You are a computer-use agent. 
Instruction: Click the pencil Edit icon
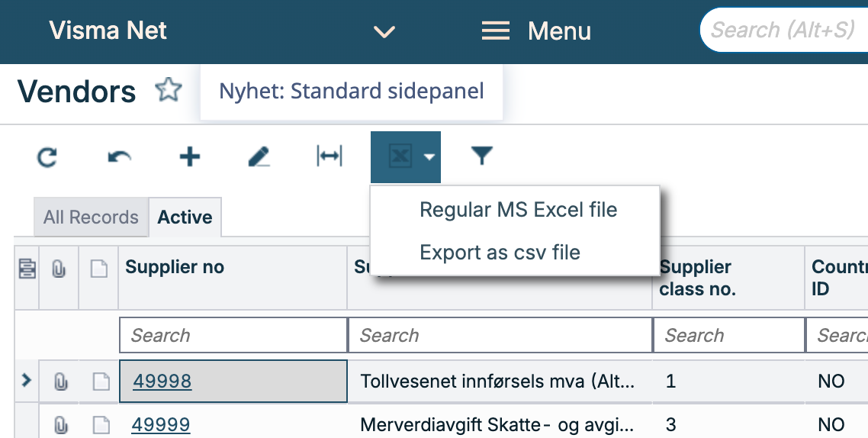click(259, 157)
